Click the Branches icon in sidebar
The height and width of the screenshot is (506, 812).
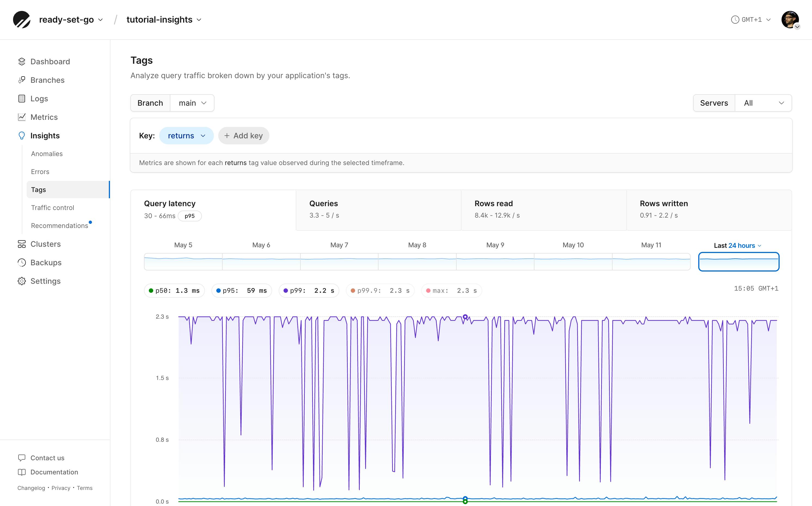click(x=22, y=80)
